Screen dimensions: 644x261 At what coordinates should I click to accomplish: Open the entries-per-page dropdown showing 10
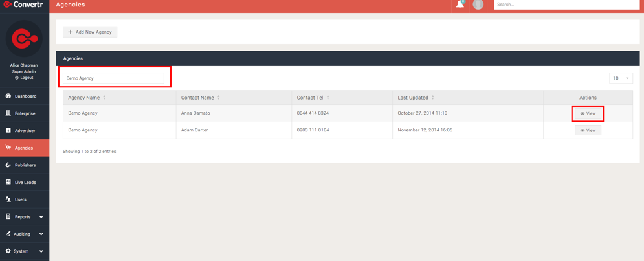tap(620, 78)
